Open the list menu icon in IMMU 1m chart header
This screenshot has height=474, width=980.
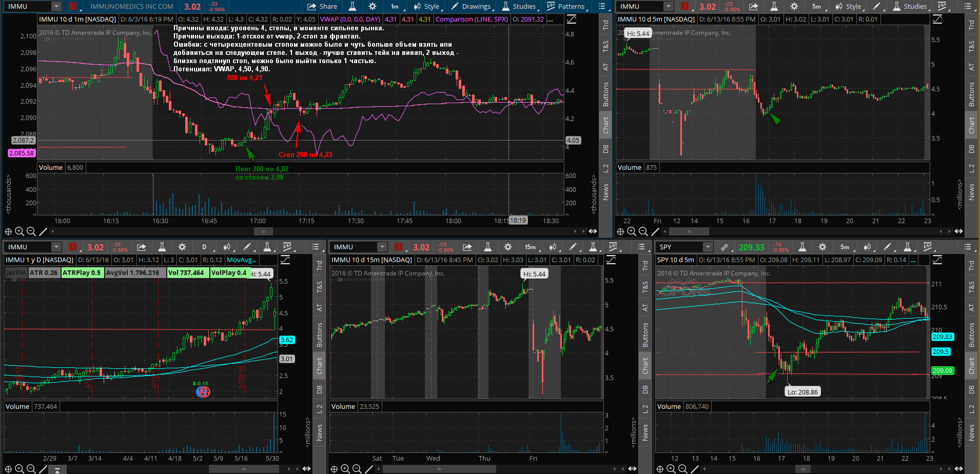click(602, 6)
